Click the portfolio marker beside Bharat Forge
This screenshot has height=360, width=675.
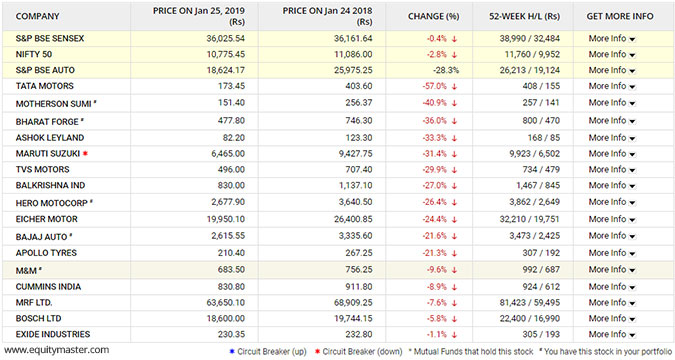click(x=82, y=120)
